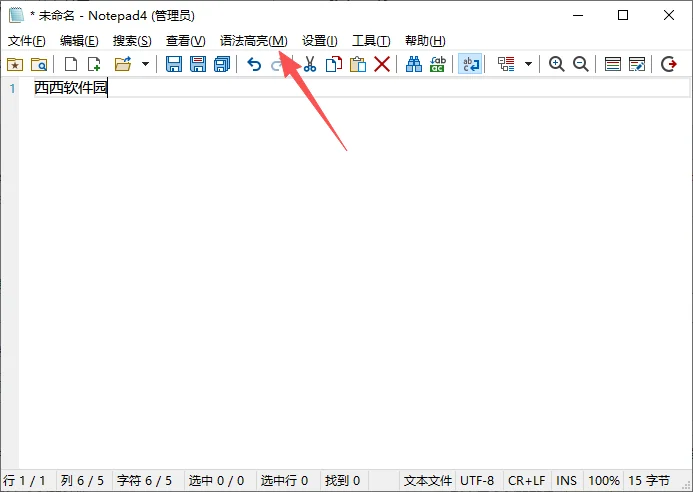Click 找到 0 in status bar
The image size is (693, 492).
[343, 481]
